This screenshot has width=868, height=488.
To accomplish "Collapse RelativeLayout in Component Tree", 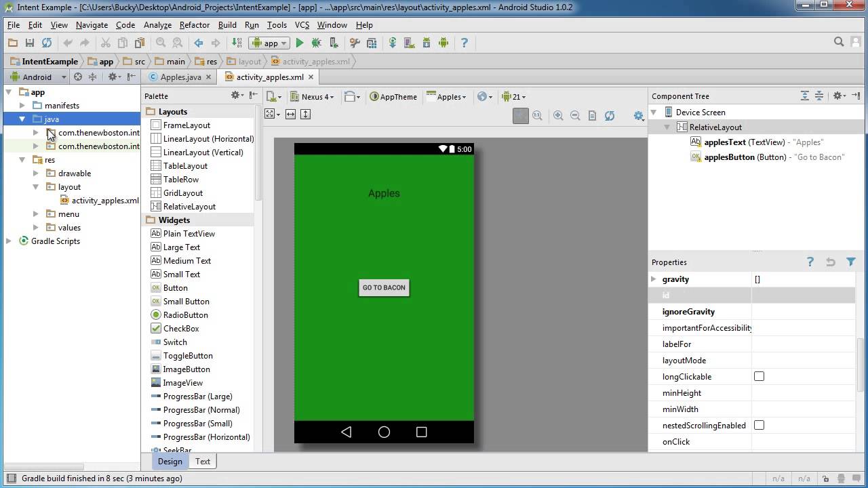I will [667, 127].
